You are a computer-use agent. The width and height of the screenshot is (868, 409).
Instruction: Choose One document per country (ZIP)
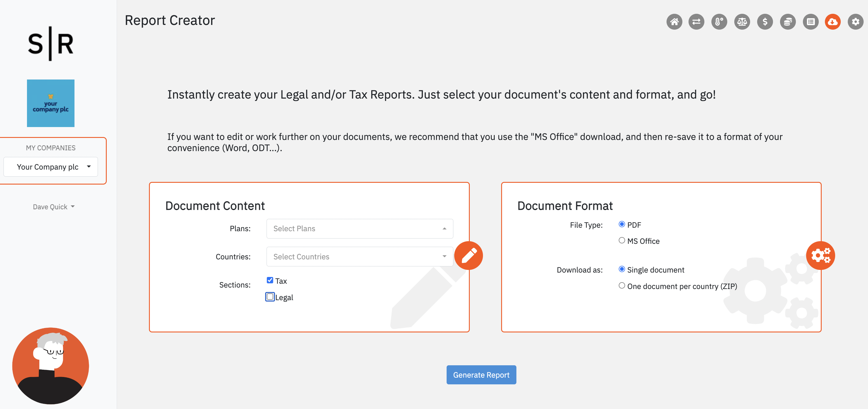pos(622,285)
